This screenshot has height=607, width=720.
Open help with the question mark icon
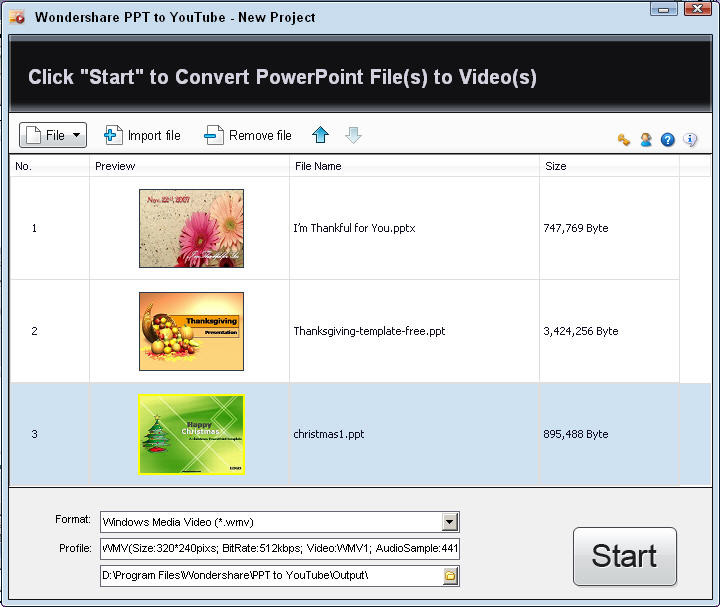pyautogui.click(x=668, y=139)
